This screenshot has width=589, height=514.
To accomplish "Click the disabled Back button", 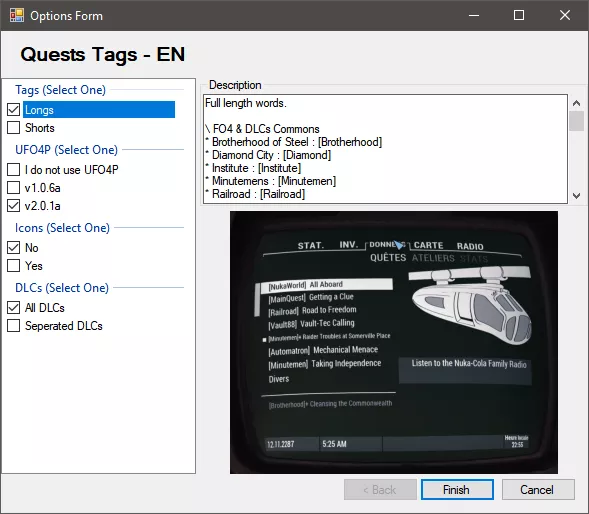I will pos(380,490).
